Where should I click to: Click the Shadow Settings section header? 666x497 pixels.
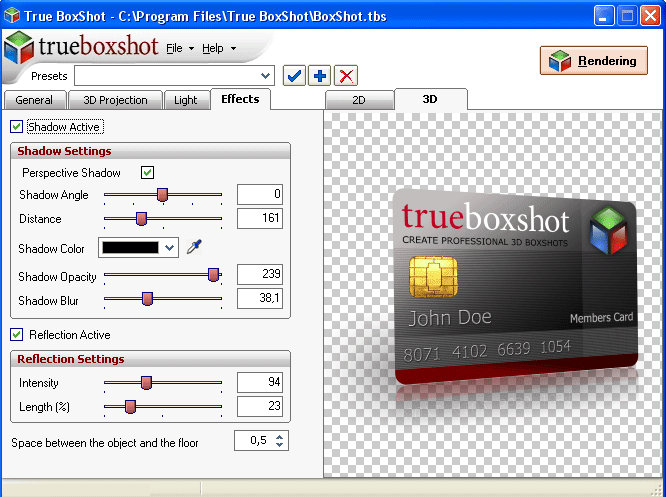pos(150,151)
